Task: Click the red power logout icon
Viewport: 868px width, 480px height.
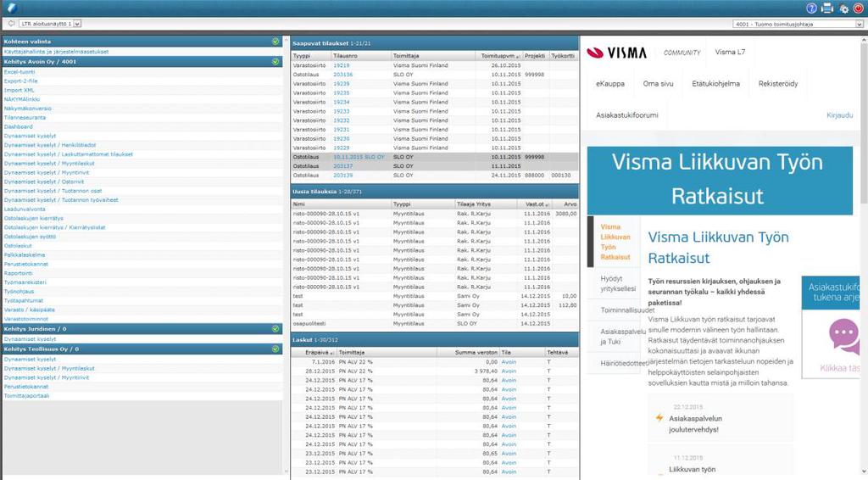Action: (x=859, y=8)
